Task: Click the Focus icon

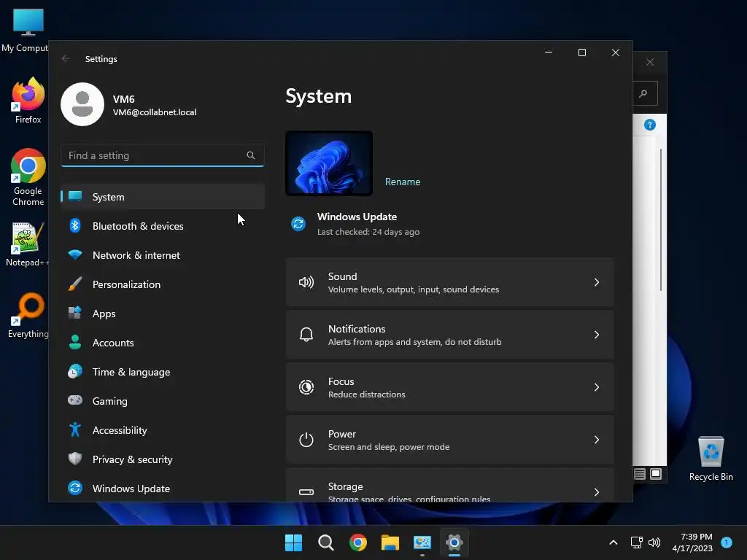Action: click(x=306, y=387)
